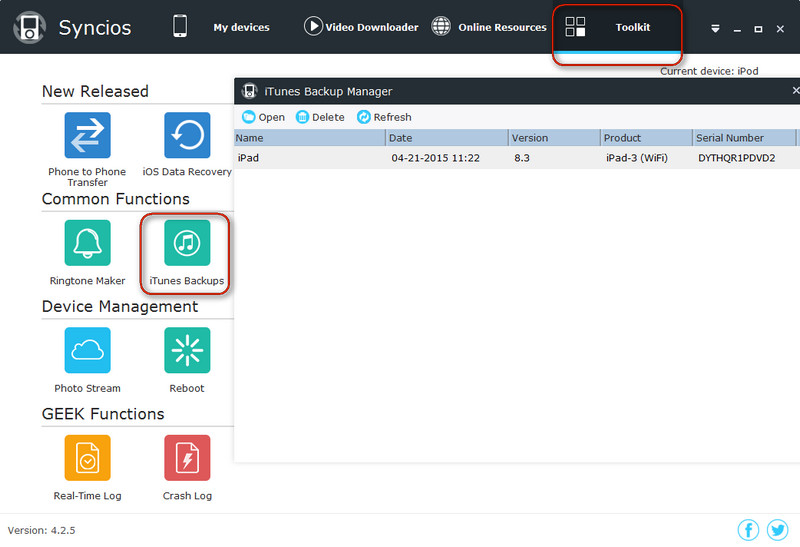800x547 pixels.
Task: Maximize the Syncios window
Action: point(758,30)
